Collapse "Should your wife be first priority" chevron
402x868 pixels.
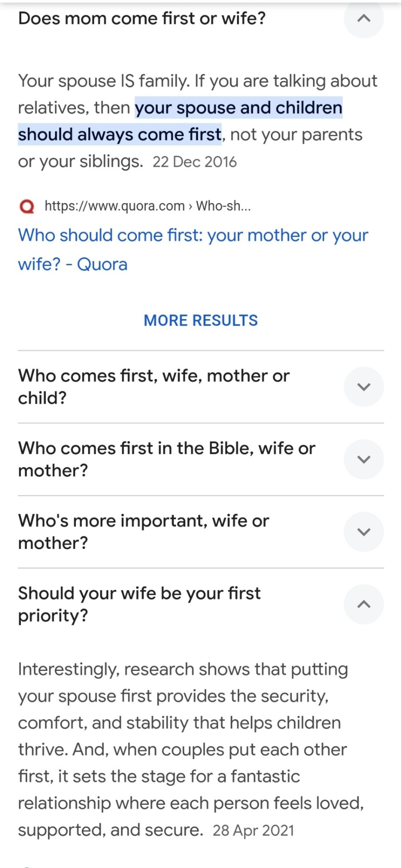click(x=364, y=604)
